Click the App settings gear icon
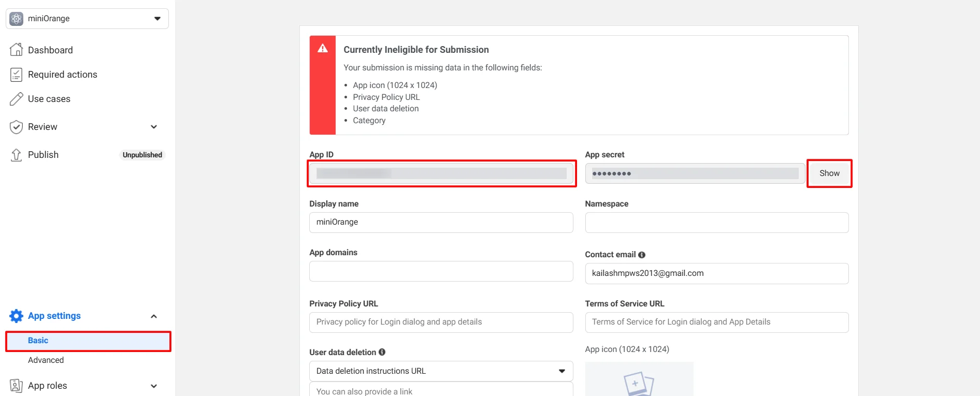 point(17,316)
